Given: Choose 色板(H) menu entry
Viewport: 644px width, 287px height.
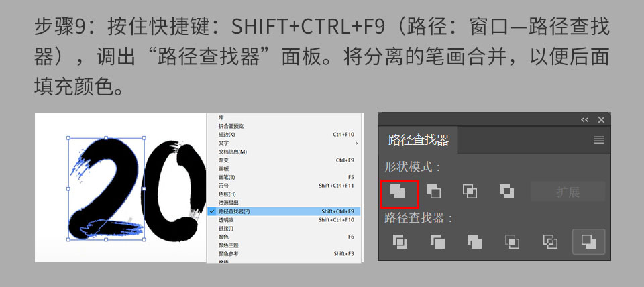Looking at the screenshot, I should pos(283,194).
